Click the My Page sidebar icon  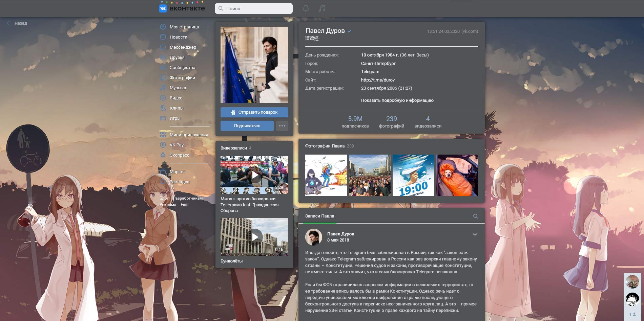point(163,27)
